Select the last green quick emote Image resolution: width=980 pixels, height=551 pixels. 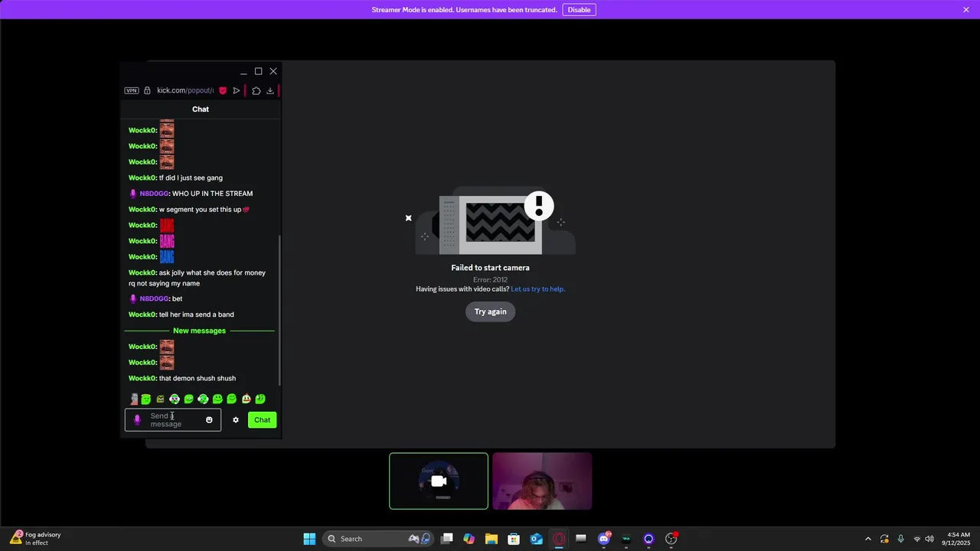260,399
